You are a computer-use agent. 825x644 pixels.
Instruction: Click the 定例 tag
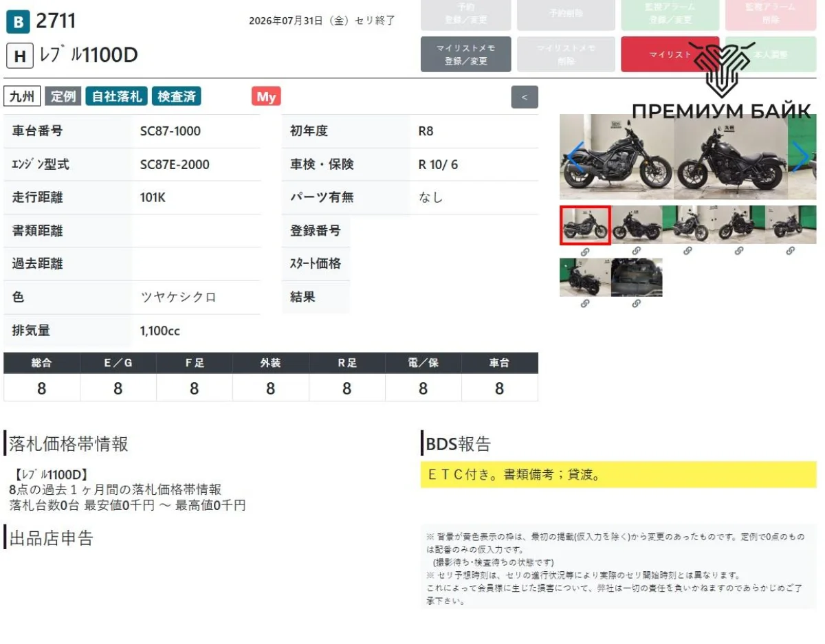point(63,96)
